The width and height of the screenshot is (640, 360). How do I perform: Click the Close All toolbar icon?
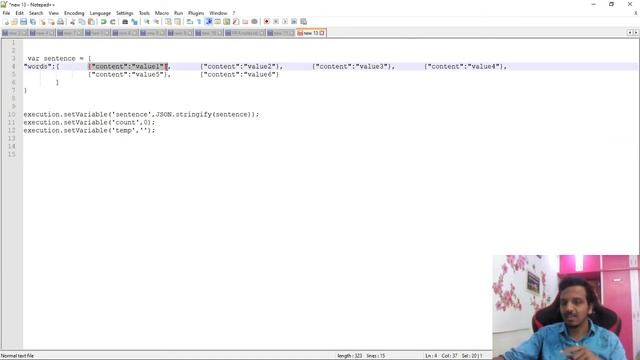(x=51, y=22)
